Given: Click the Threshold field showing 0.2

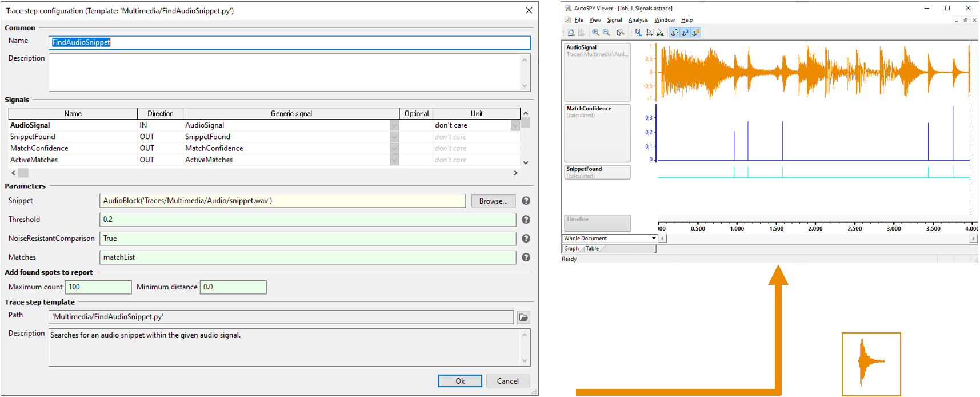Looking at the screenshot, I should point(307,220).
